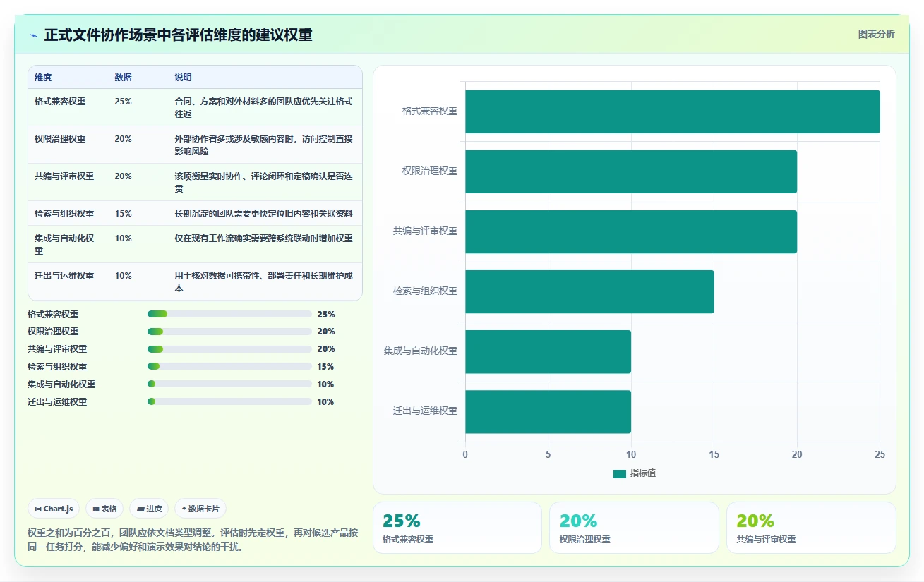Click the 检索与组织权重 chart bar
Viewport: 924px width, 582px height.
pos(589,291)
